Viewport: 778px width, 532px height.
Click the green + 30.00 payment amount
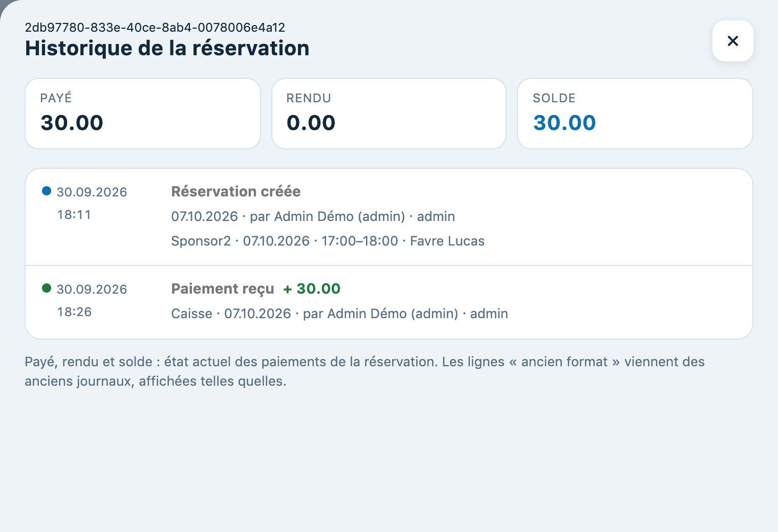point(312,289)
